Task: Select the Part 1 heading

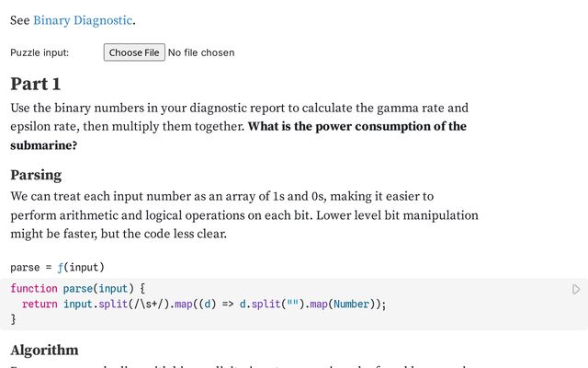Action: click(36, 84)
